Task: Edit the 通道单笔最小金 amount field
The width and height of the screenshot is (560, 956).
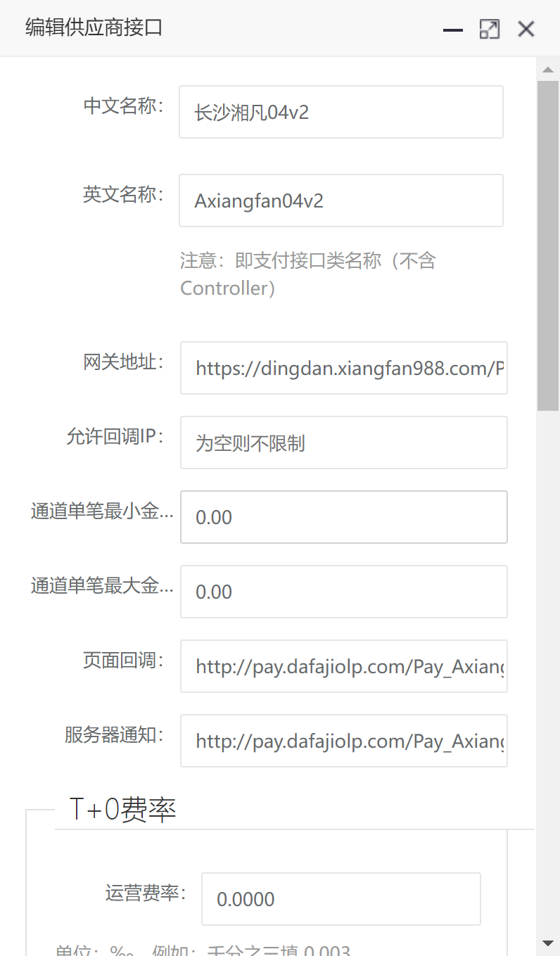Action: coord(343,517)
